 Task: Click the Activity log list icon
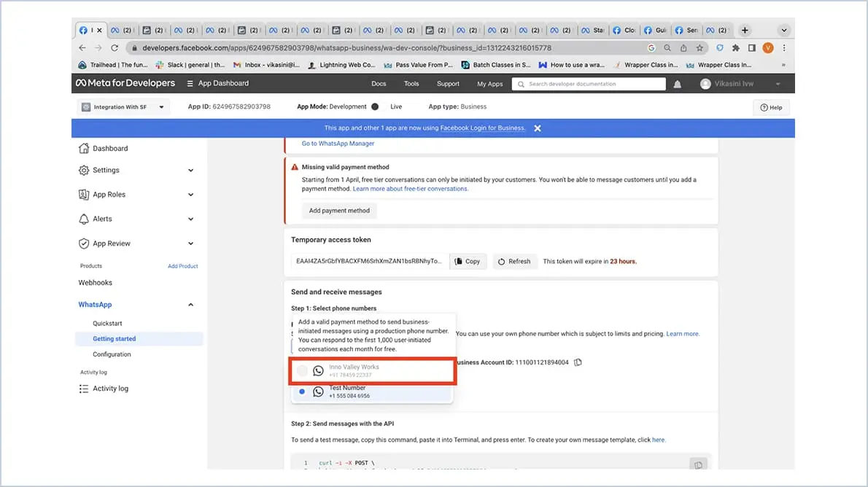tap(84, 389)
